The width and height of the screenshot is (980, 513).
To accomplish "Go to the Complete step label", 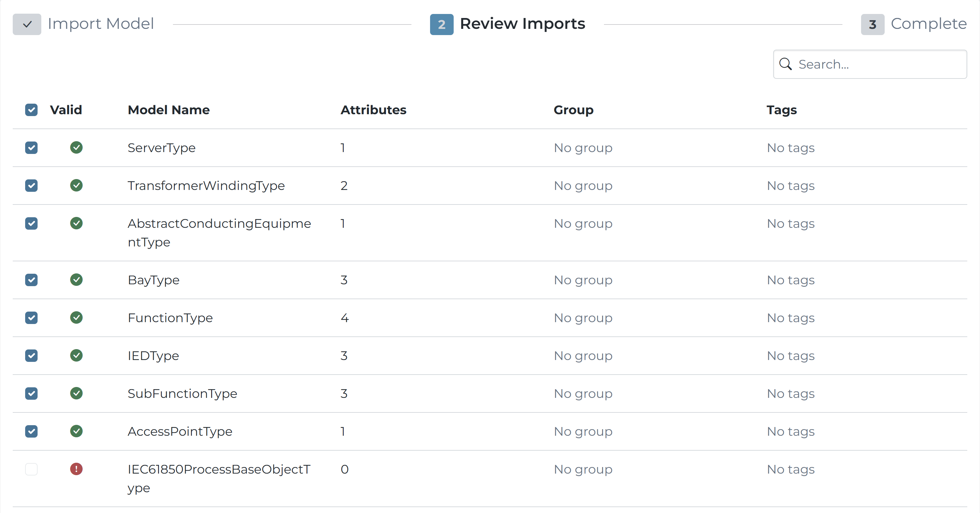I will point(928,24).
